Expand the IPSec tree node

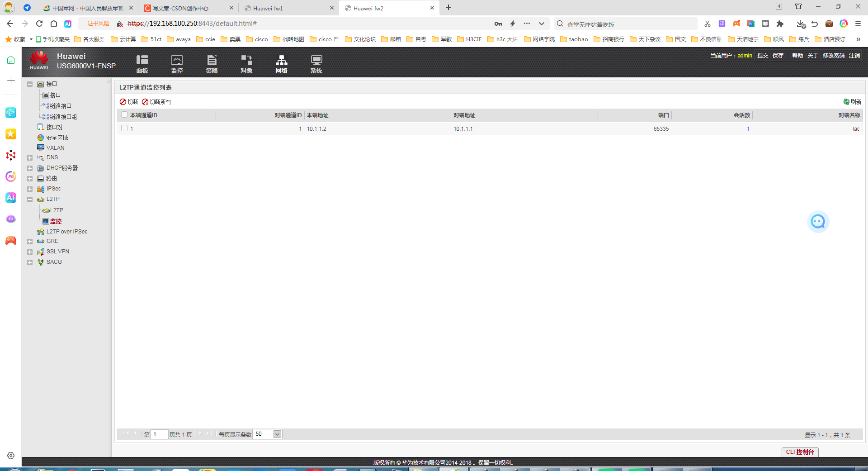tap(30, 189)
